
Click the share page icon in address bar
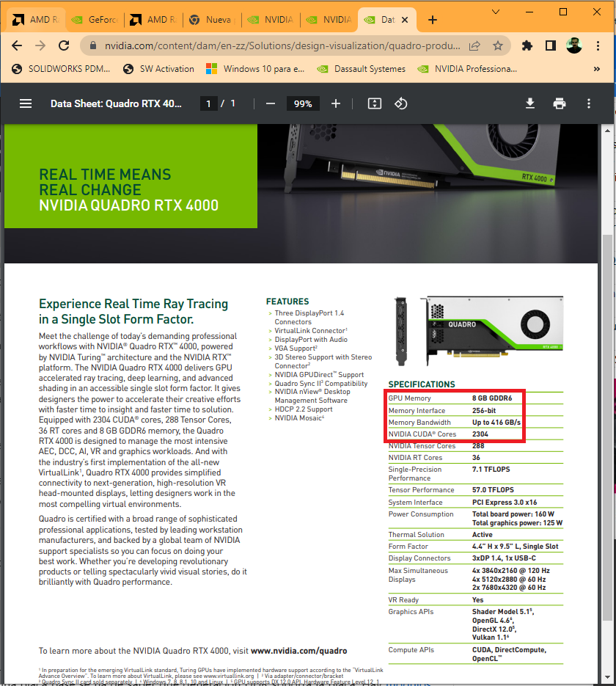[474, 45]
